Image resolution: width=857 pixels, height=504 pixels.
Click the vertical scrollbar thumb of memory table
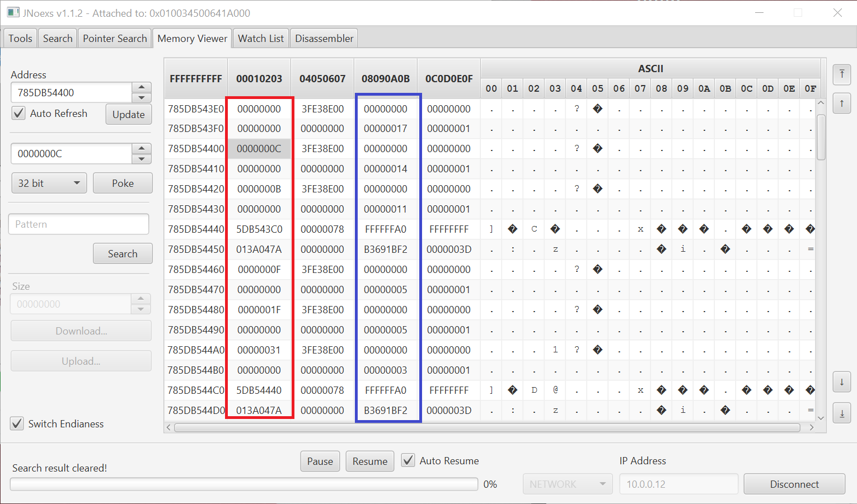click(x=821, y=138)
